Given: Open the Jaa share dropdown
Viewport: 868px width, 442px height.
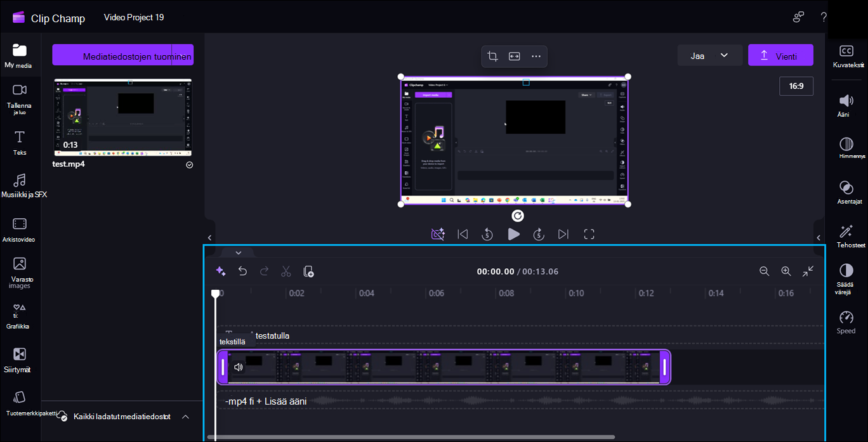Looking at the screenshot, I should [x=709, y=55].
